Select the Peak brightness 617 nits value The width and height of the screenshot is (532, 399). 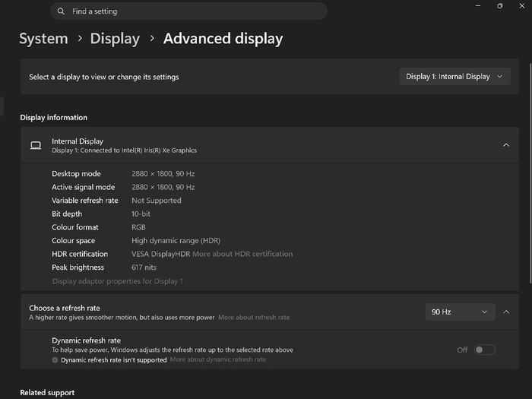[x=144, y=268]
